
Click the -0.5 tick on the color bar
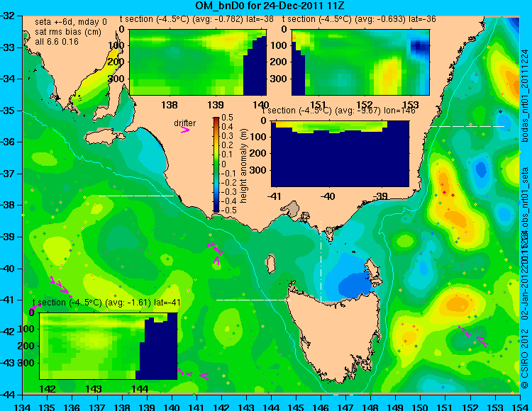(227, 210)
